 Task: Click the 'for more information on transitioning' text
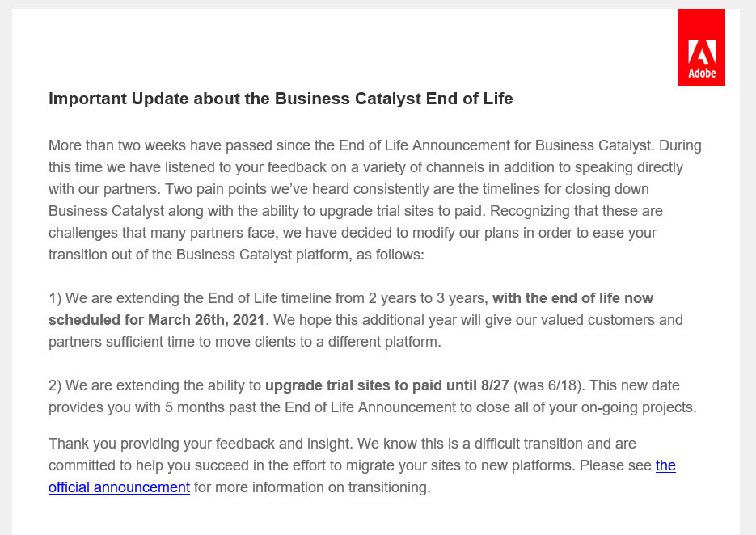coord(312,487)
